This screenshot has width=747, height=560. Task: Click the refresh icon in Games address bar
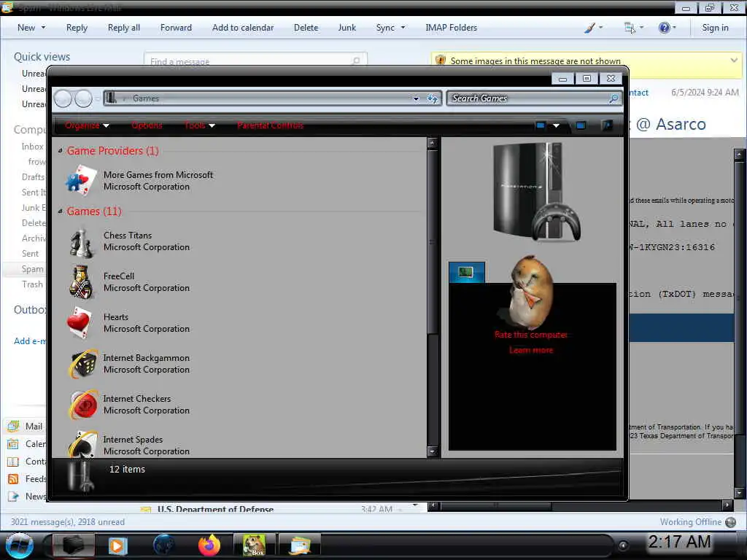click(x=432, y=98)
